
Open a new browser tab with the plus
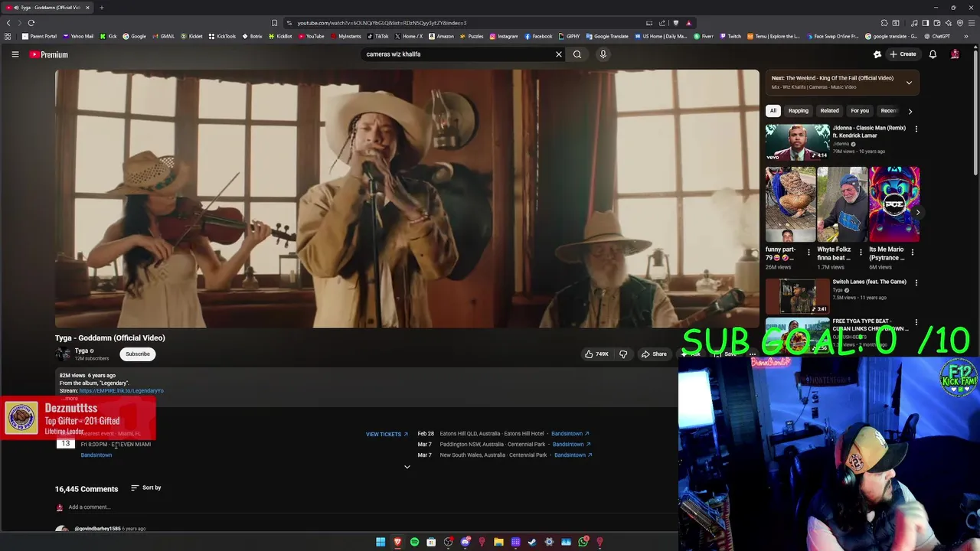(x=101, y=8)
